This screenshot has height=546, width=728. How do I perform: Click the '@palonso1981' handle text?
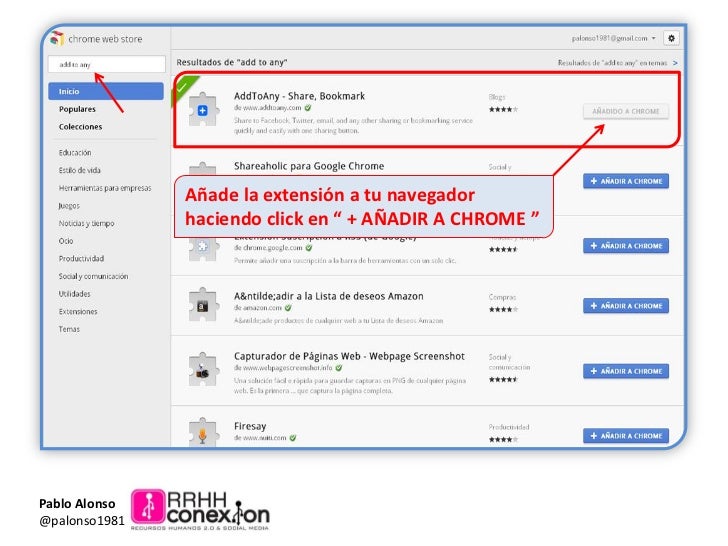tap(82, 521)
